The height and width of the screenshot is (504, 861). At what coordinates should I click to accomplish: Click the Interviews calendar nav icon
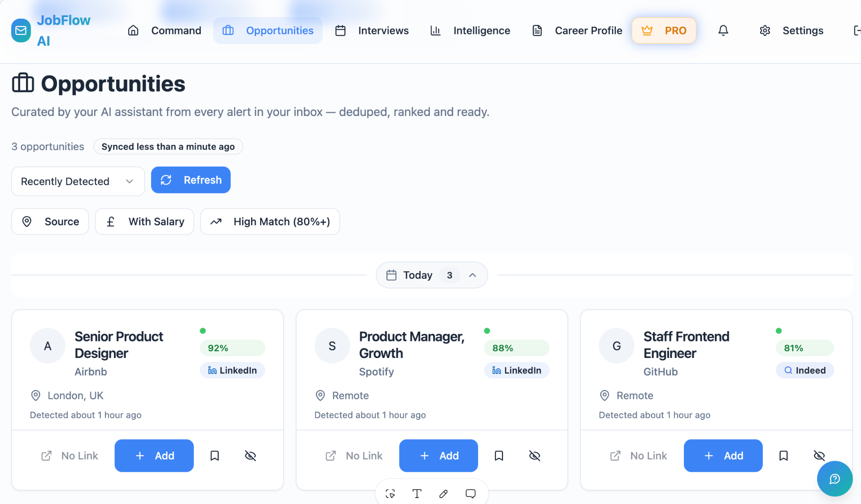click(x=340, y=30)
